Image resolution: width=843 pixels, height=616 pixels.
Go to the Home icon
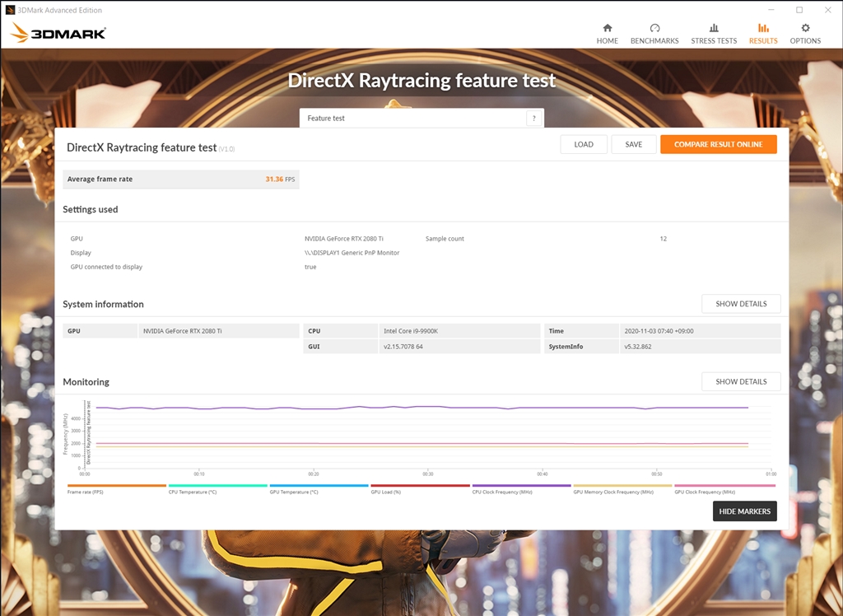tap(608, 28)
